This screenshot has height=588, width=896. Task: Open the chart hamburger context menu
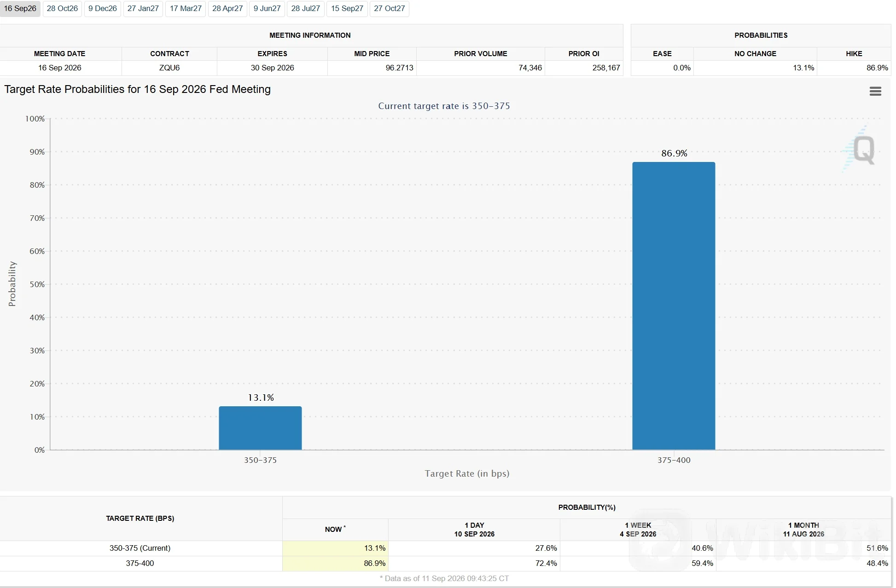(875, 91)
